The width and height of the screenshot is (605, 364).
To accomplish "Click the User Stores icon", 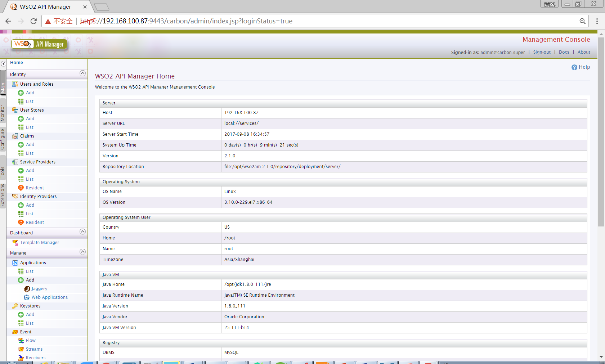I will pyautogui.click(x=15, y=110).
